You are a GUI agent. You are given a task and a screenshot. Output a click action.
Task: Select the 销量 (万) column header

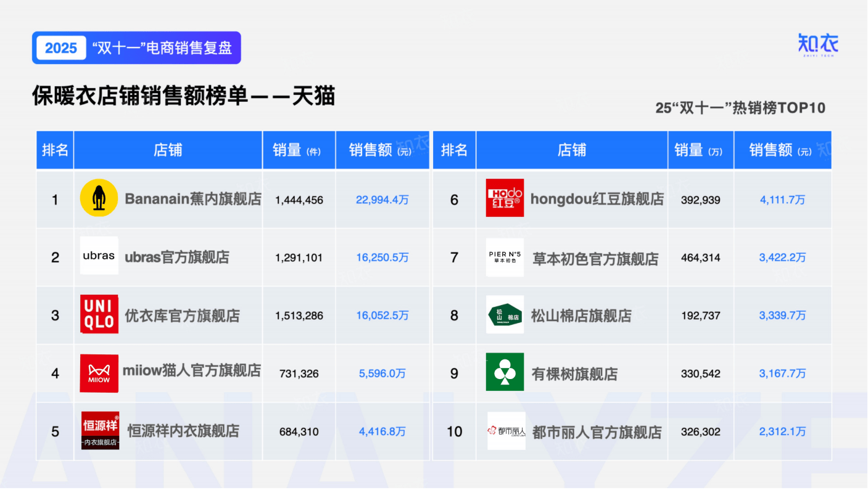[700, 150]
